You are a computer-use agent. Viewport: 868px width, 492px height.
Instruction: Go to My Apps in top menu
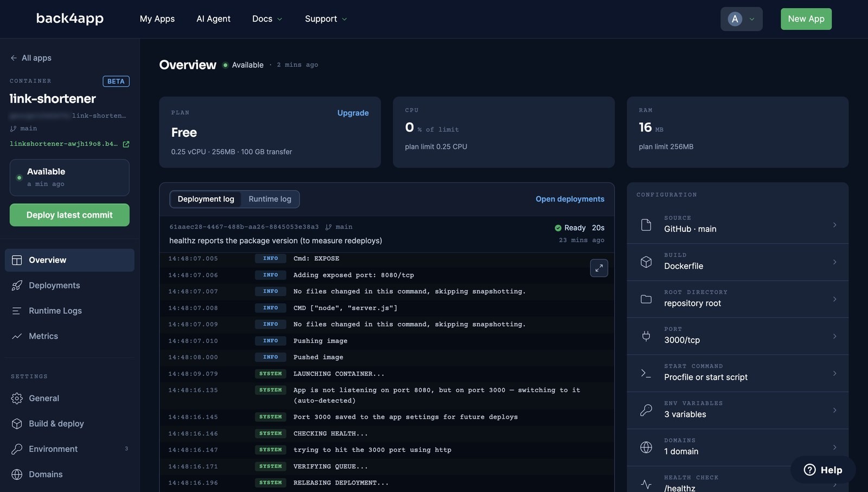pyautogui.click(x=157, y=19)
